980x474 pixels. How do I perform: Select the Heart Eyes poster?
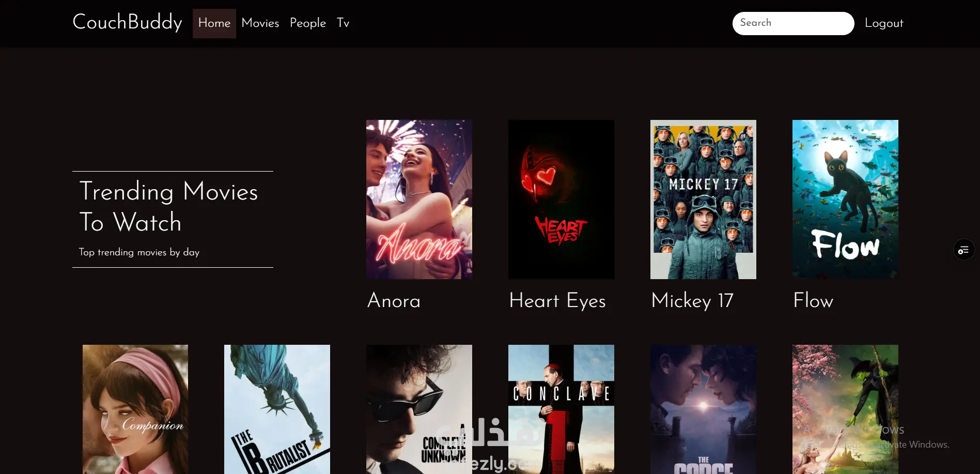pos(561,200)
